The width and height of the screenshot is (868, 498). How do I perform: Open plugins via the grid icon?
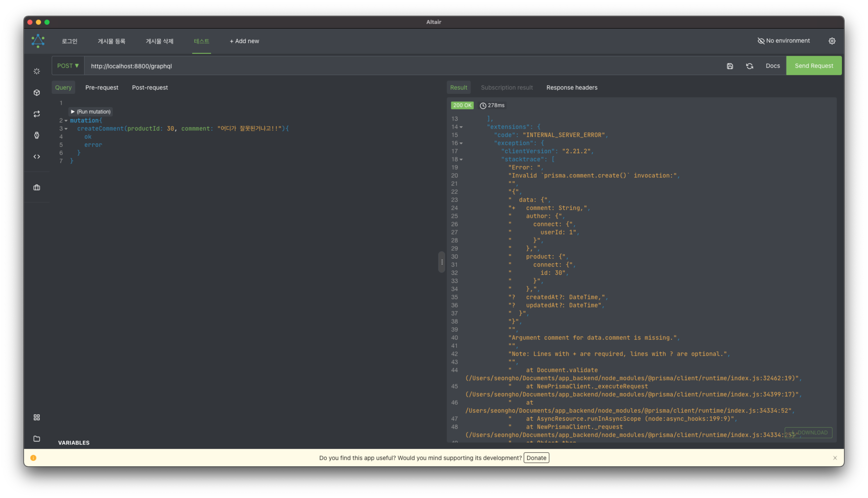(37, 417)
